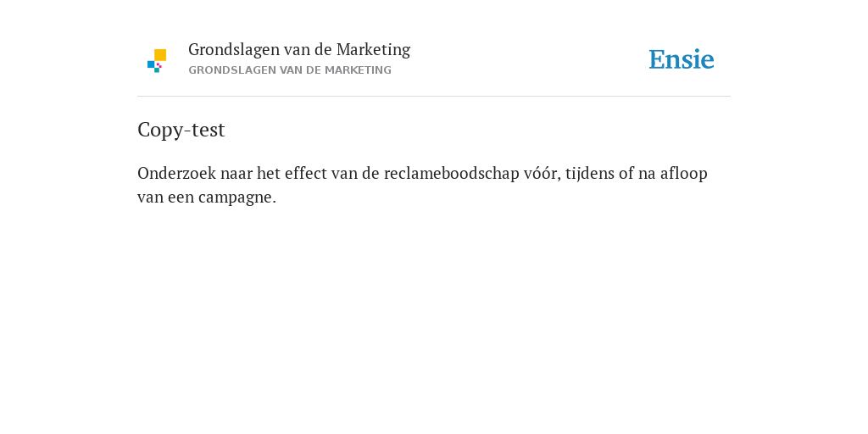The height and width of the screenshot is (434, 868).
Task: Click the word MARKETING in the gray subtitle
Action: tap(358, 70)
